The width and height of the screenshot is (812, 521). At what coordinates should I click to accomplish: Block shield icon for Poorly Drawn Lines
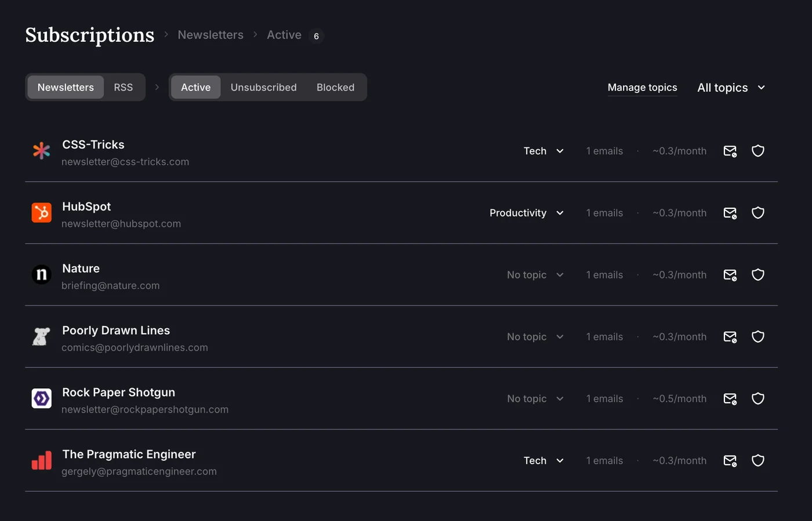[758, 337]
